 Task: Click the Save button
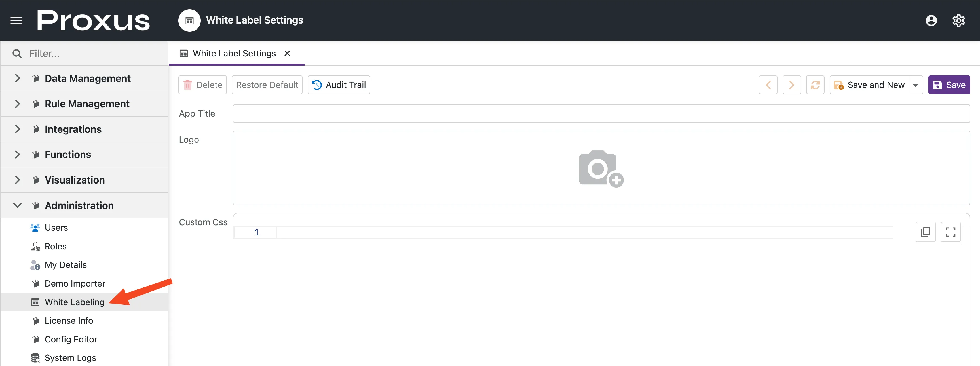click(949, 85)
